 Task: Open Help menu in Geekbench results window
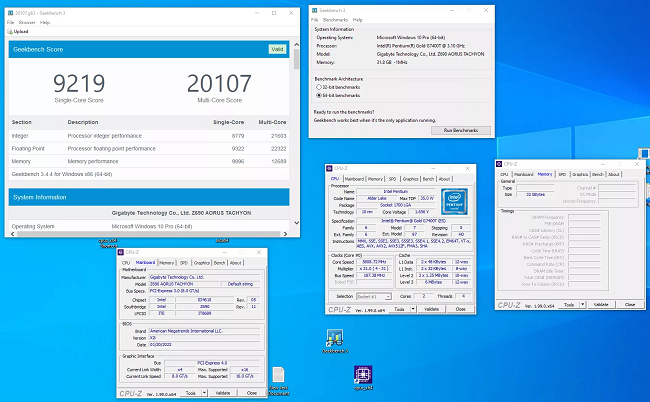click(45, 22)
